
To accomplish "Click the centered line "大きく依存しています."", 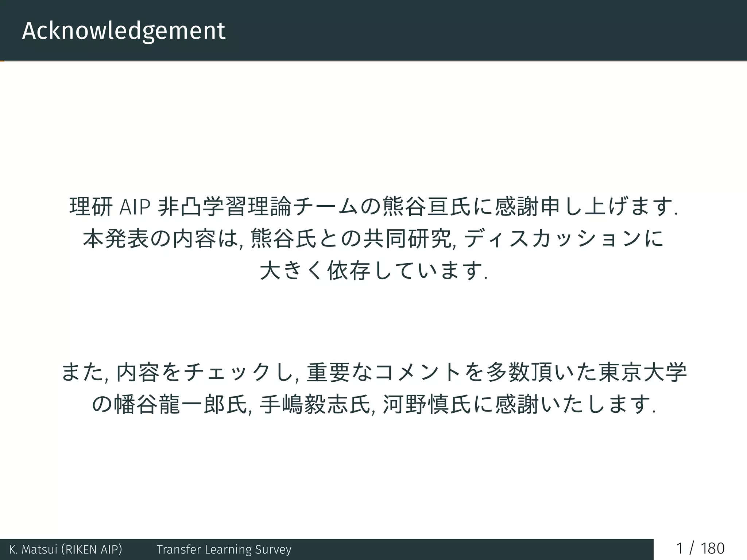I will 373,271.
